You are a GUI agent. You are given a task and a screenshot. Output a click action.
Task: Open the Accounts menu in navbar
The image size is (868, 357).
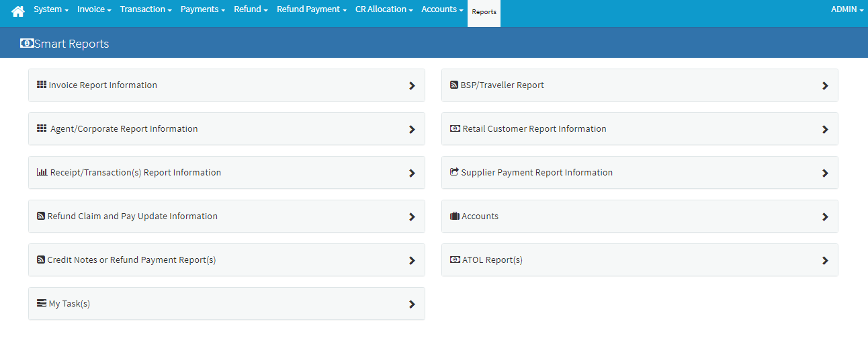point(443,9)
